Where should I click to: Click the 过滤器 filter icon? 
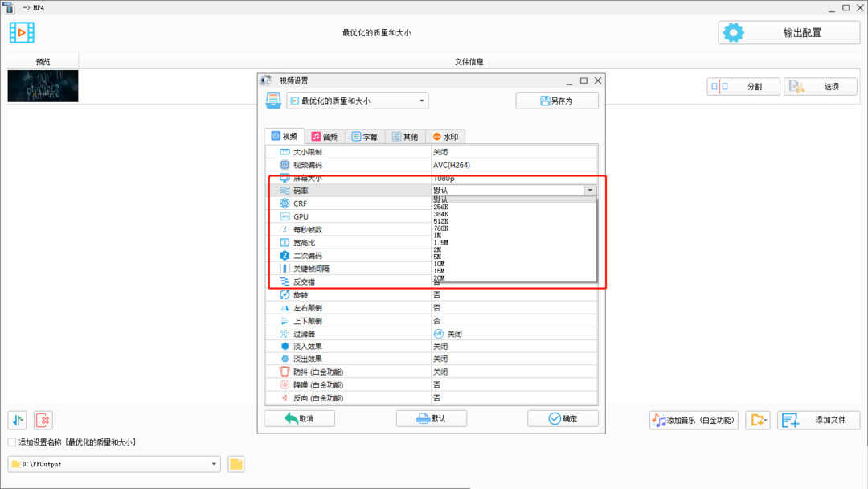[285, 334]
